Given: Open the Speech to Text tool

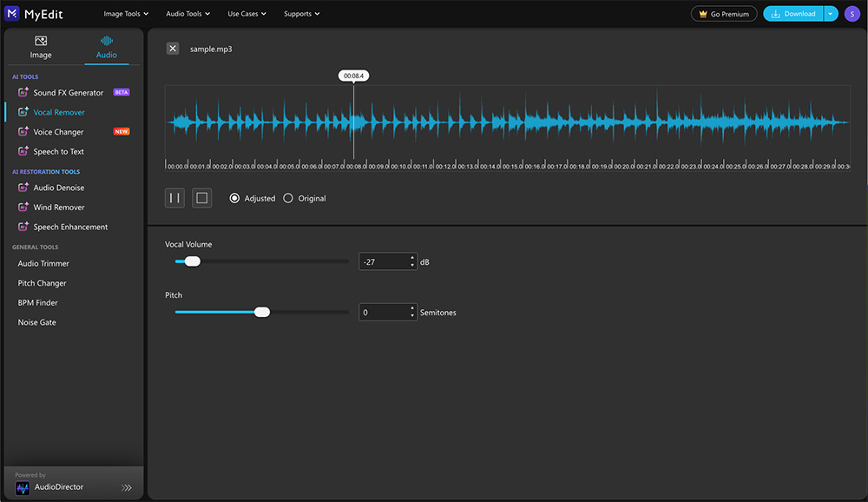Looking at the screenshot, I should tap(60, 151).
